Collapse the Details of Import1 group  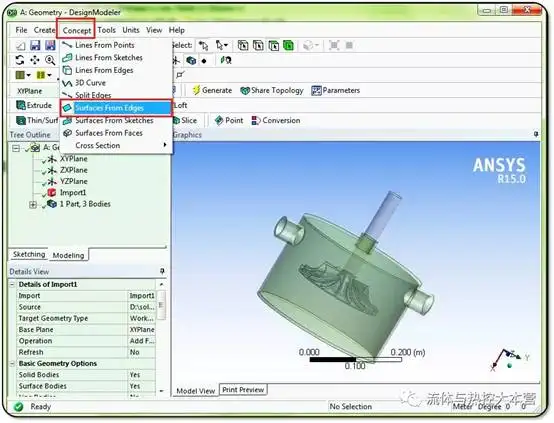(x=12, y=284)
